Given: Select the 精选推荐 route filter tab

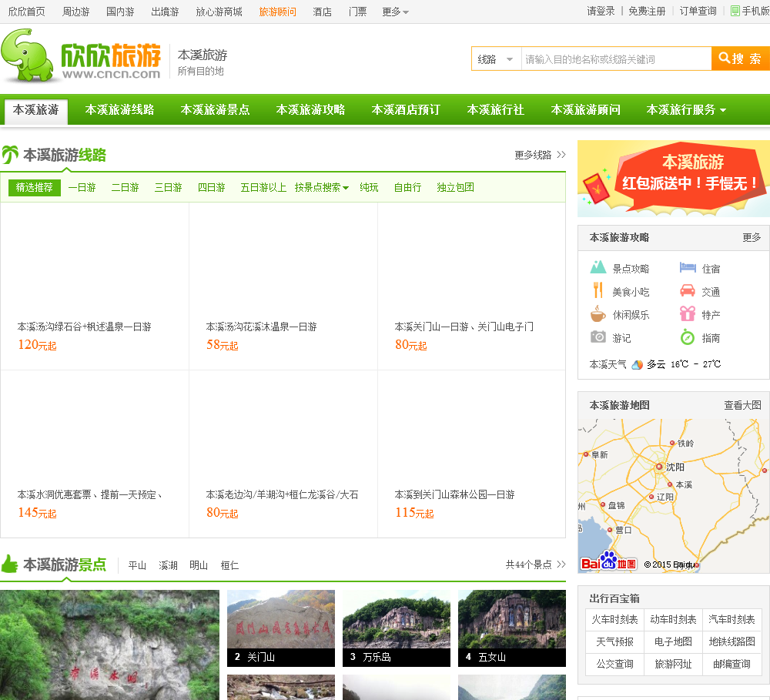Looking at the screenshot, I should point(35,187).
